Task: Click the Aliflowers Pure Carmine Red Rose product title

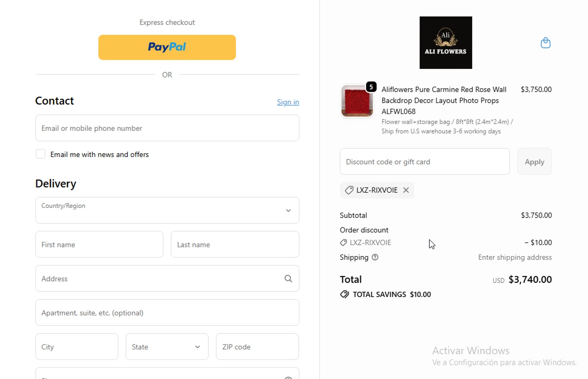Action: [x=444, y=101]
